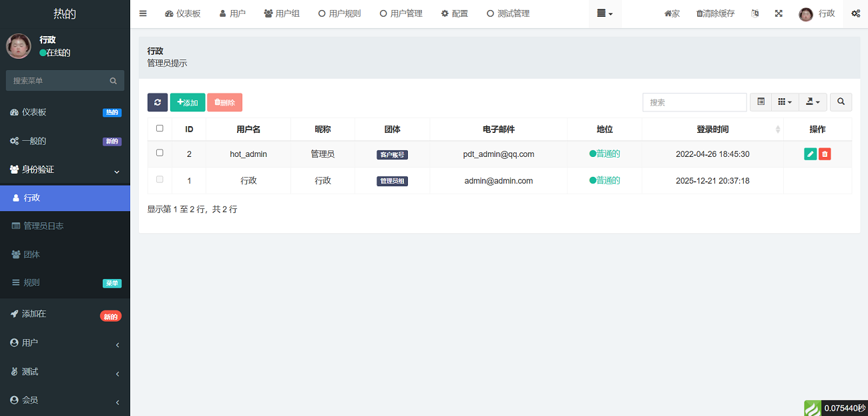The width and height of the screenshot is (868, 416).
Task: Open the settings gears icon at top right
Action: (x=855, y=13)
